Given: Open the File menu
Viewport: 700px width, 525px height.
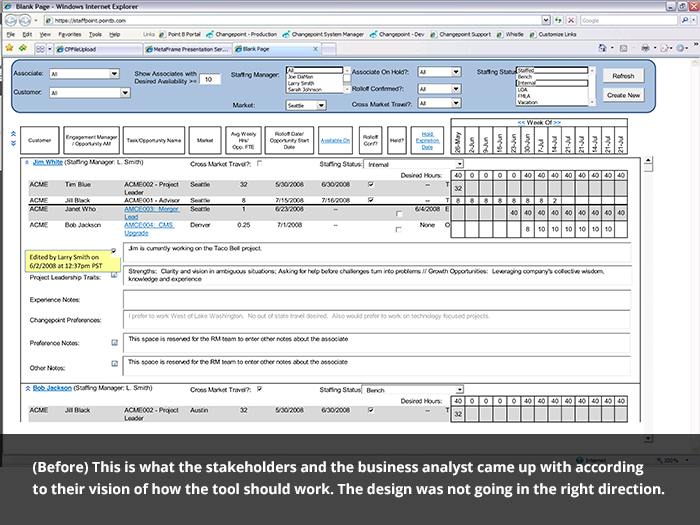Looking at the screenshot, I should (11, 34).
